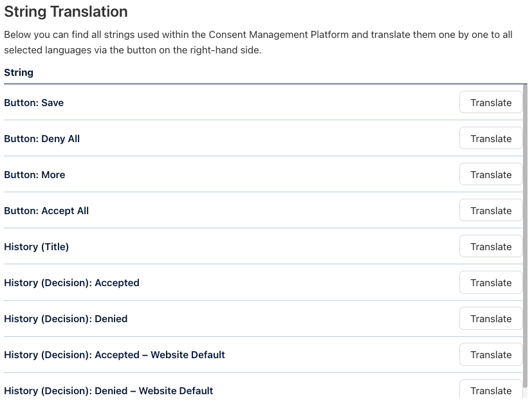Click the 'Button: More' row label

click(35, 175)
